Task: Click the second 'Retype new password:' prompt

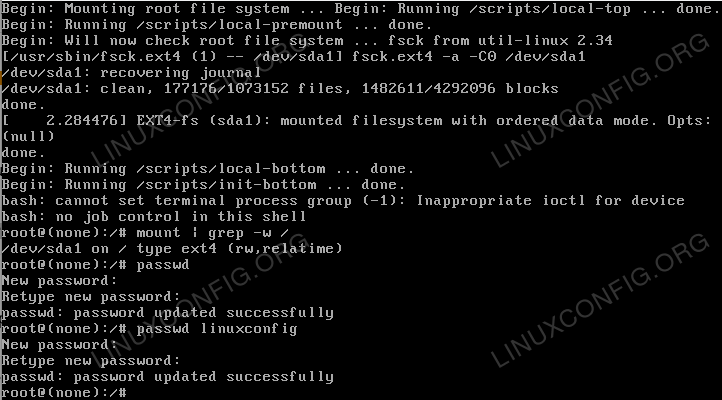Action: (x=91, y=361)
